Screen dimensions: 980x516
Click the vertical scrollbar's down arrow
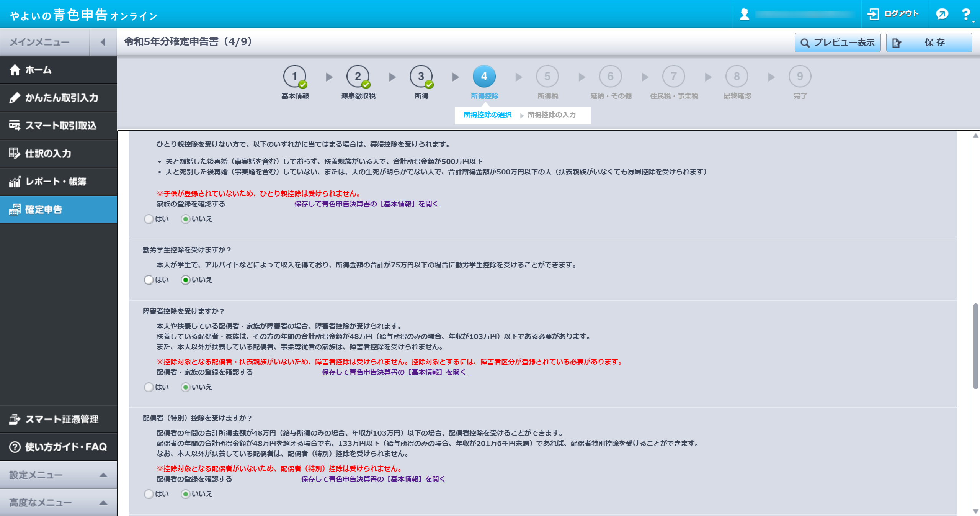[x=976, y=511]
